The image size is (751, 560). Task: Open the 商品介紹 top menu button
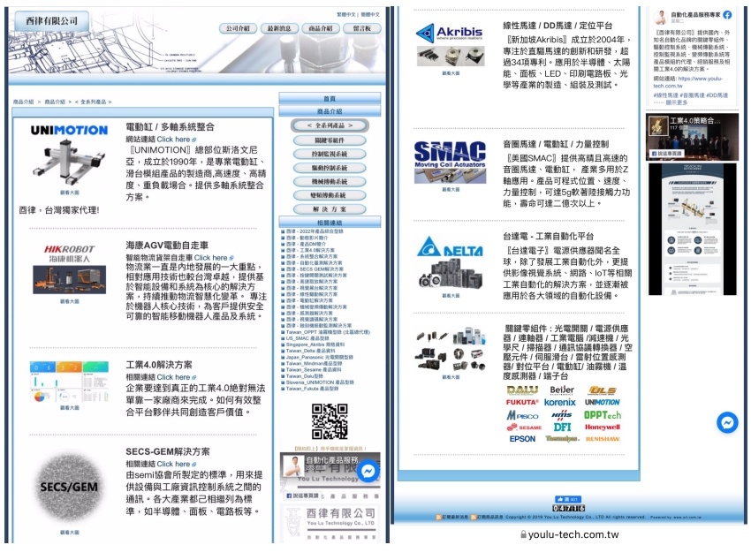[321, 28]
